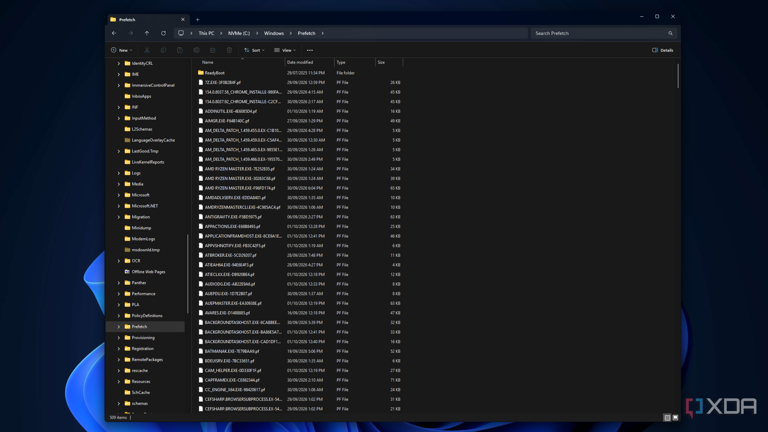Expand chevron after Prefetch in breadcrumb
This screenshot has height=432, width=768.
click(x=322, y=33)
